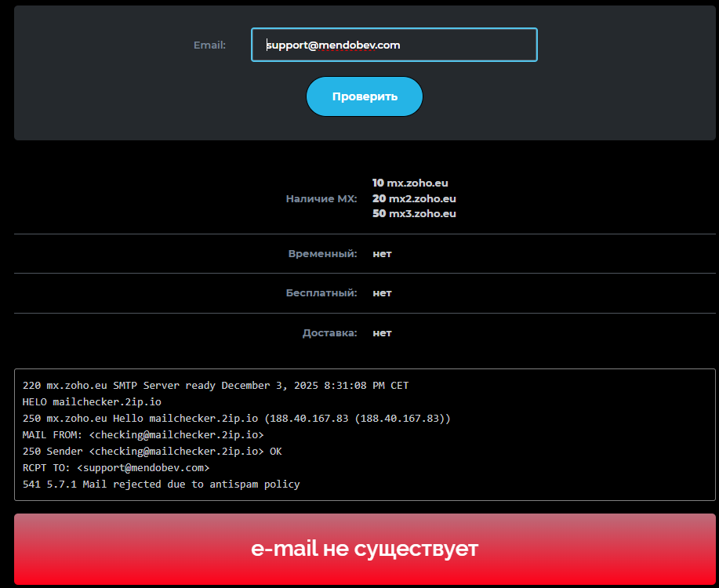Click the 'нет' value beside Временный
This screenshot has width=719, height=588.
382,253
